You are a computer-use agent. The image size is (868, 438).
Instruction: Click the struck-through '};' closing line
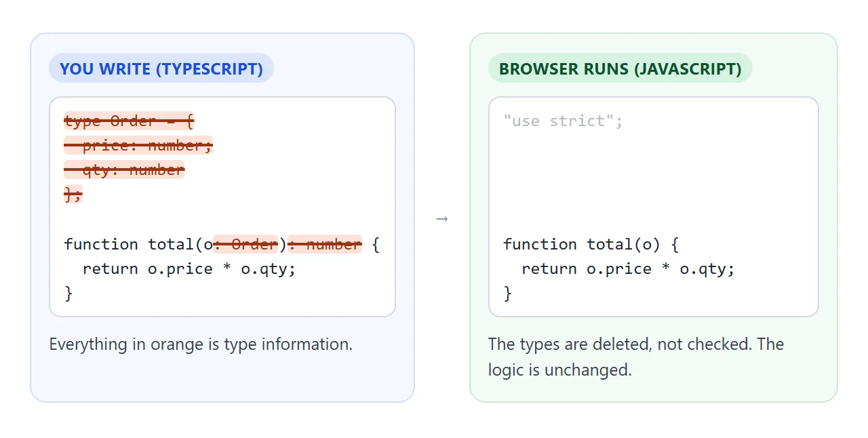click(x=73, y=195)
